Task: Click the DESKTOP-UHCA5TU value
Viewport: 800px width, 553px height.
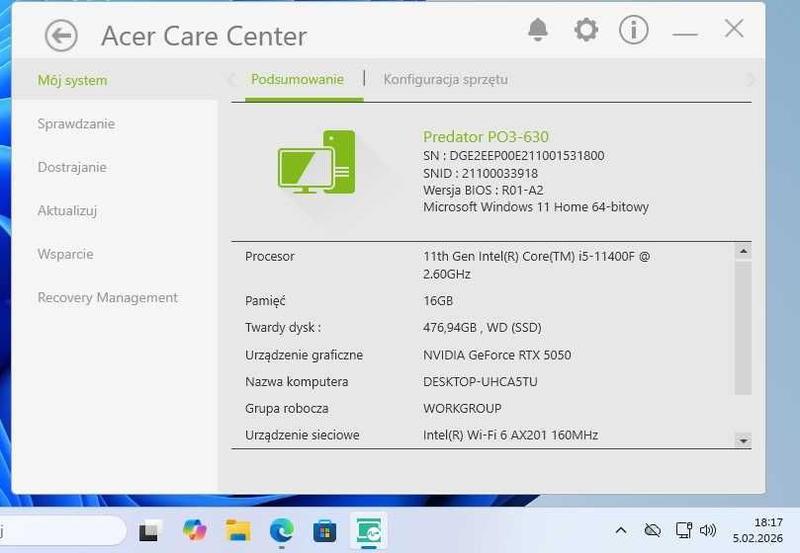Action: 480,382
